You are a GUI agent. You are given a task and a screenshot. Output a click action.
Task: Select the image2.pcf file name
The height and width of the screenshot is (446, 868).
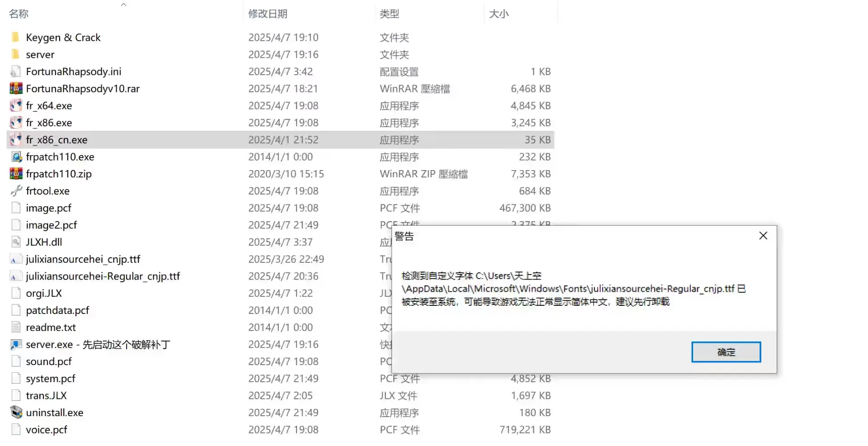[x=51, y=225]
